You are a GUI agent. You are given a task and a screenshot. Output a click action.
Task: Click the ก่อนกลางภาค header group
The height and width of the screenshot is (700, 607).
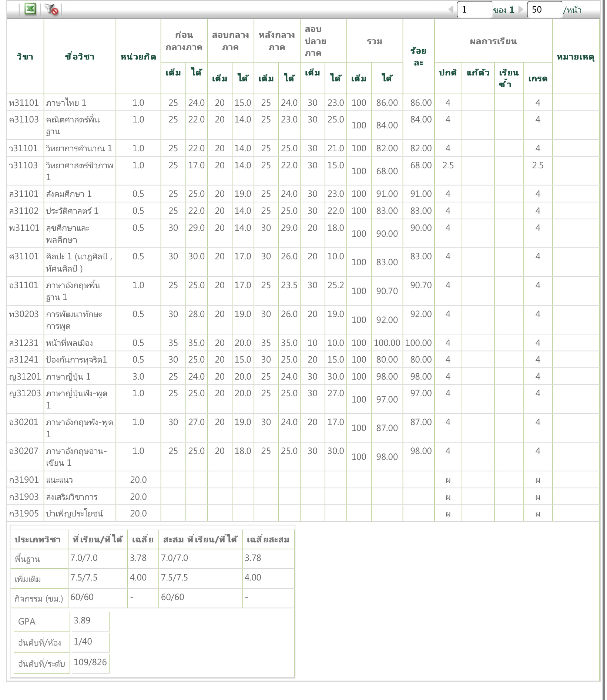184,41
